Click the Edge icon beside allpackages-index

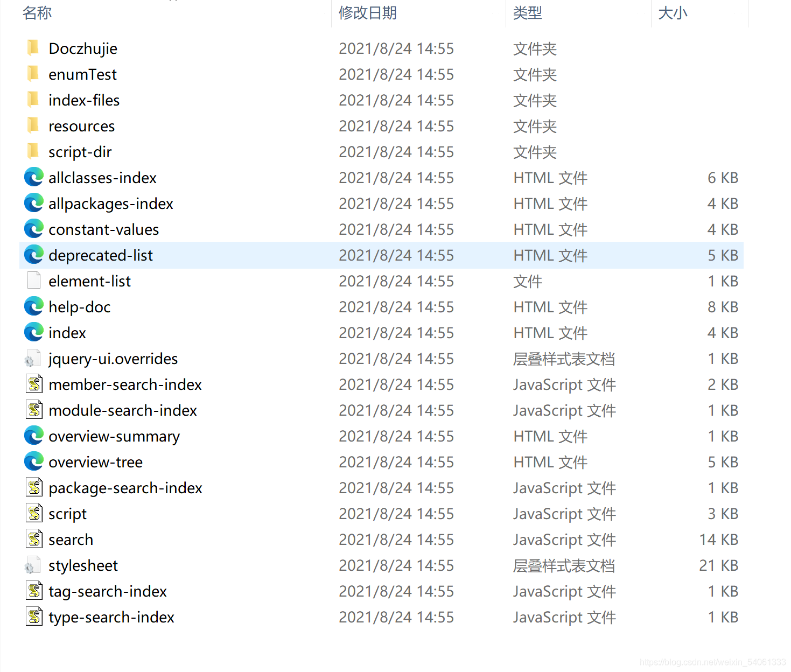click(x=34, y=203)
